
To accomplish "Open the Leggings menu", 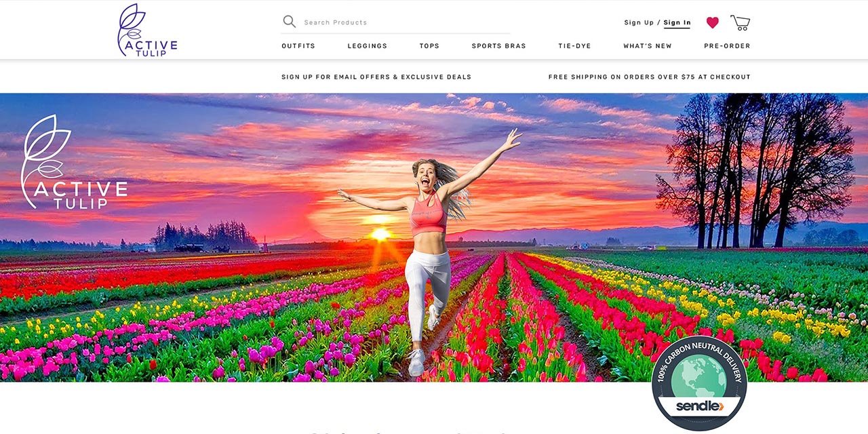I will tap(368, 46).
